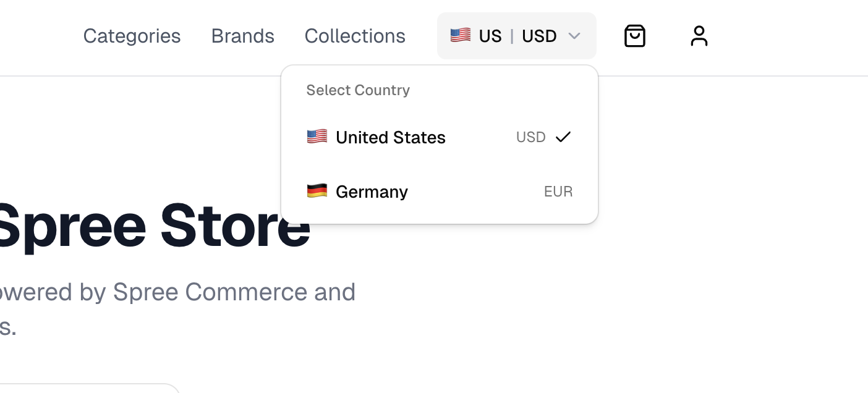Click the Spree Store heading

(155, 226)
